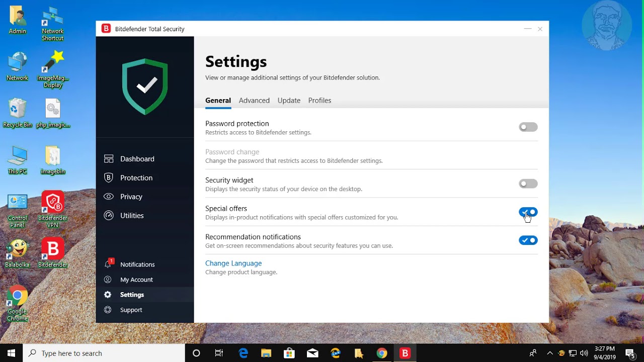Image resolution: width=644 pixels, height=362 pixels.
Task: Open the Notifications bell icon
Action: (108, 264)
